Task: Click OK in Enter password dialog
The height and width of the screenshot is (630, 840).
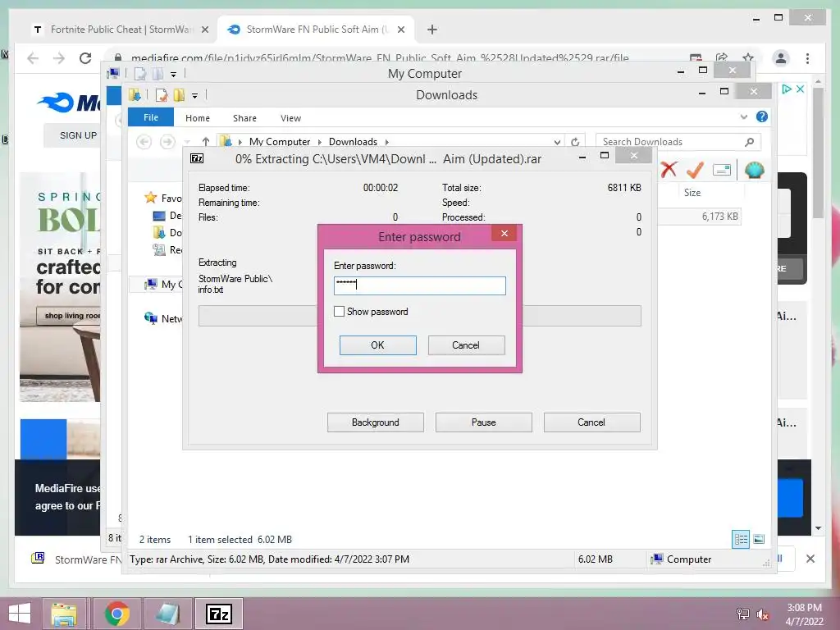Action: (x=377, y=345)
